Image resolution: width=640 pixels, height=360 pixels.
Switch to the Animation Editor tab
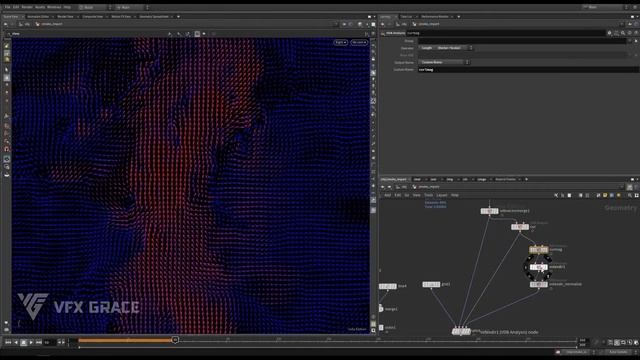pos(38,17)
